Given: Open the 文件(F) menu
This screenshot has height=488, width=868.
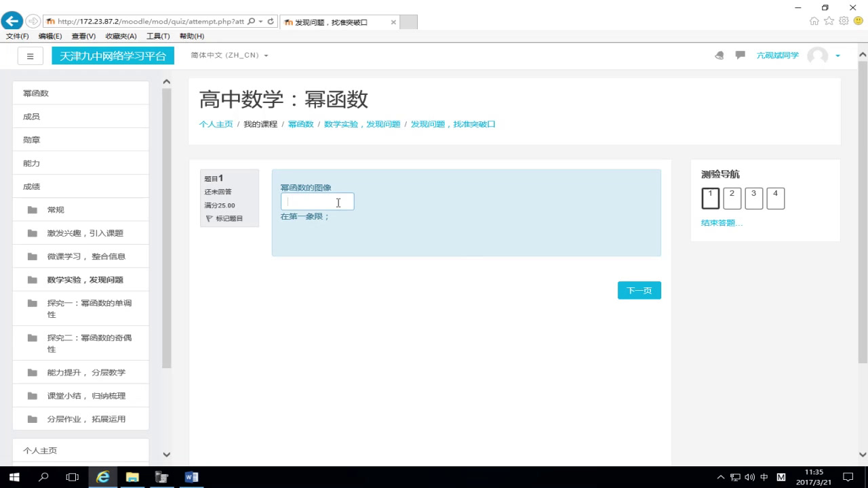Looking at the screenshot, I should point(18,36).
